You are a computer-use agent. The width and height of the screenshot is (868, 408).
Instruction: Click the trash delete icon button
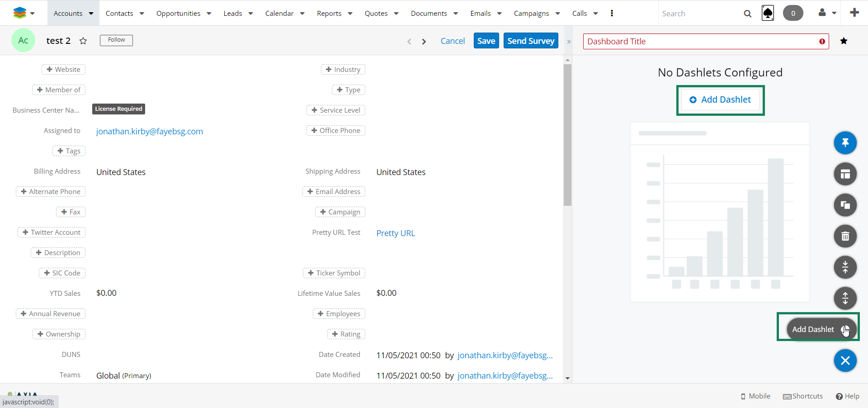[845, 236]
